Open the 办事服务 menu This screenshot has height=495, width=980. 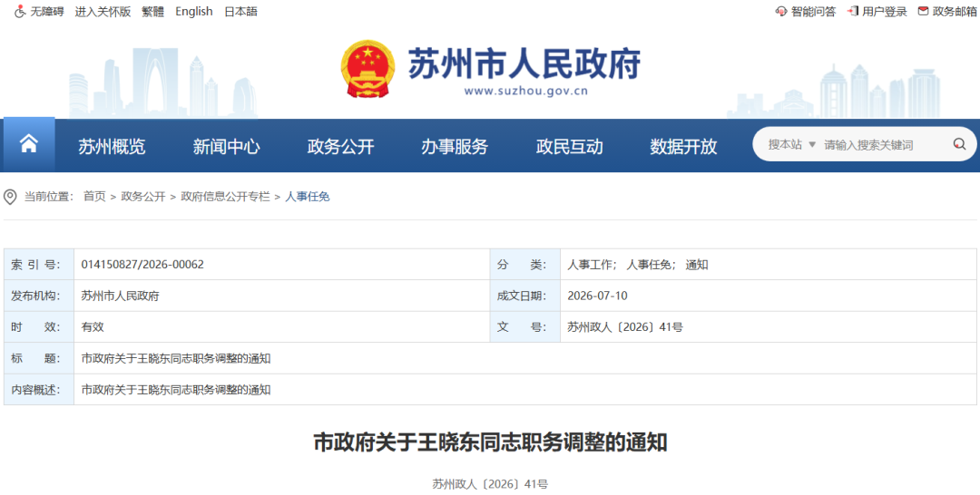[x=455, y=146]
